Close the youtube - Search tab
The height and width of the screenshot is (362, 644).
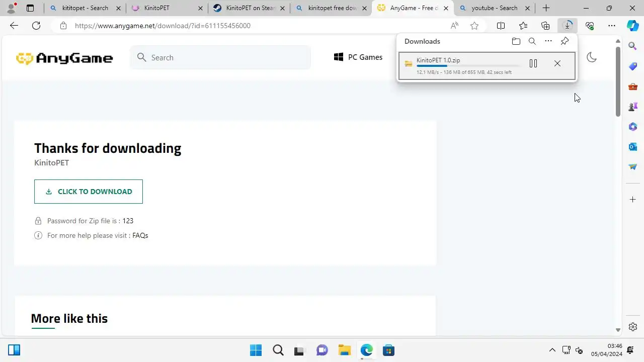(527, 8)
